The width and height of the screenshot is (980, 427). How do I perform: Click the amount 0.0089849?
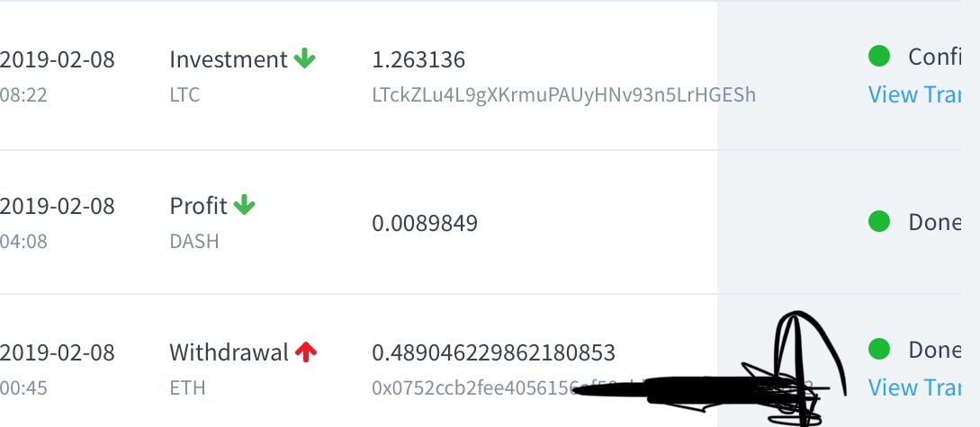(x=425, y=223)
